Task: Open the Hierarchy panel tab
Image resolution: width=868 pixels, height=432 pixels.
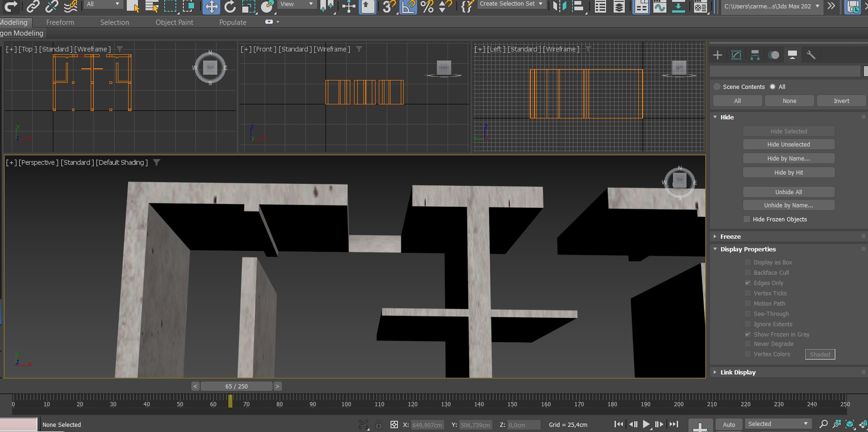Action: tap(755, 55)
